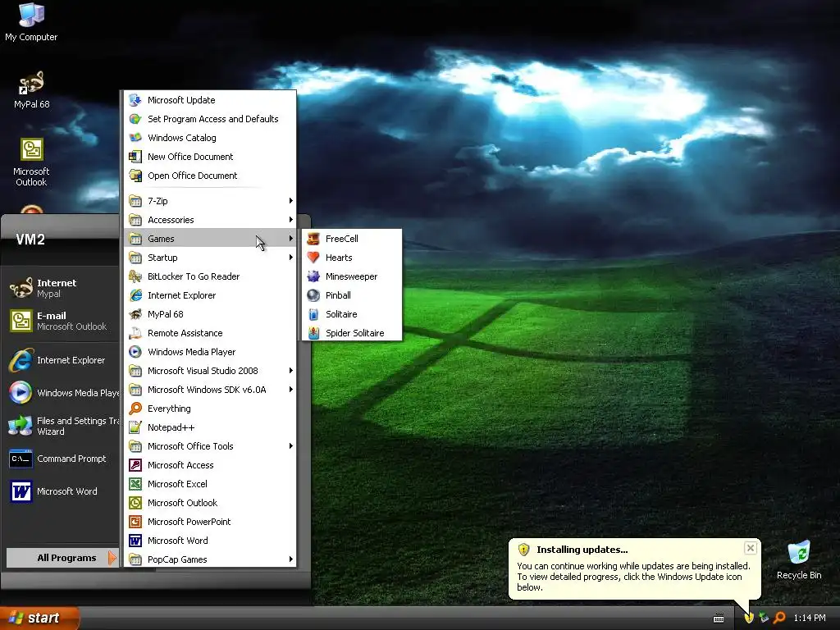This screenshot has height=630, width=840.
Task: Expand the Startup submenu arrow
Action: pos(291,258)
